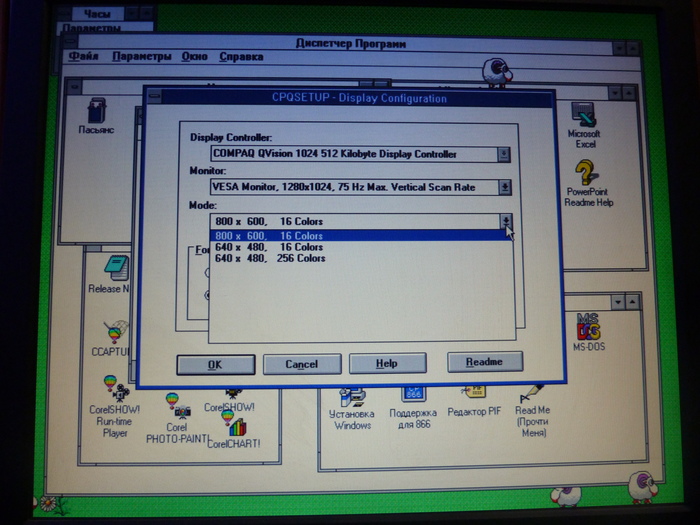Collapse the Mode dropdown arrow
The image size is (700, 525).
(x=506, y=221)
